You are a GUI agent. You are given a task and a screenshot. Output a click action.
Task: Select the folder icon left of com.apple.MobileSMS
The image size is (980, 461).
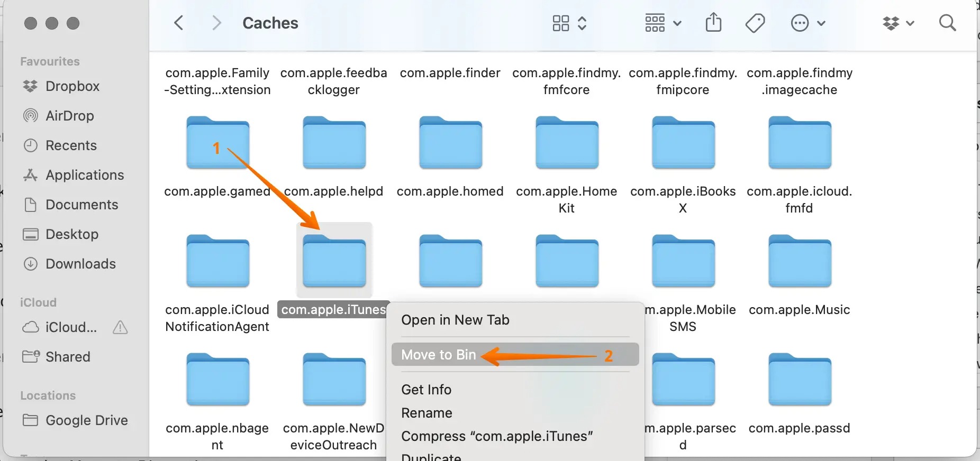(x=567, y=261)
